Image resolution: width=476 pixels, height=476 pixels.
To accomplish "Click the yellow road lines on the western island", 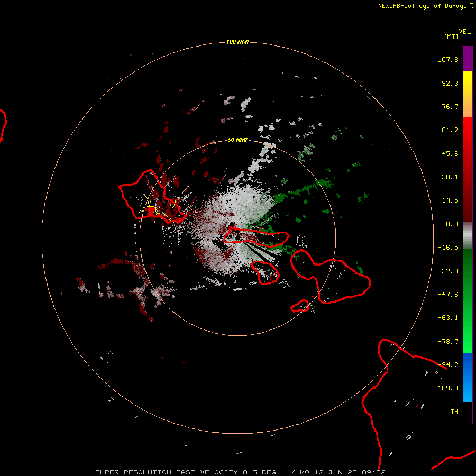I will point(157,208).
